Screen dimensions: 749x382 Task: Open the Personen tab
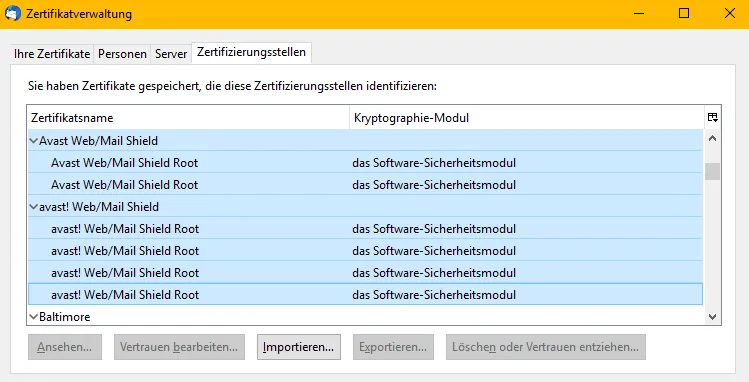(122, 54)
